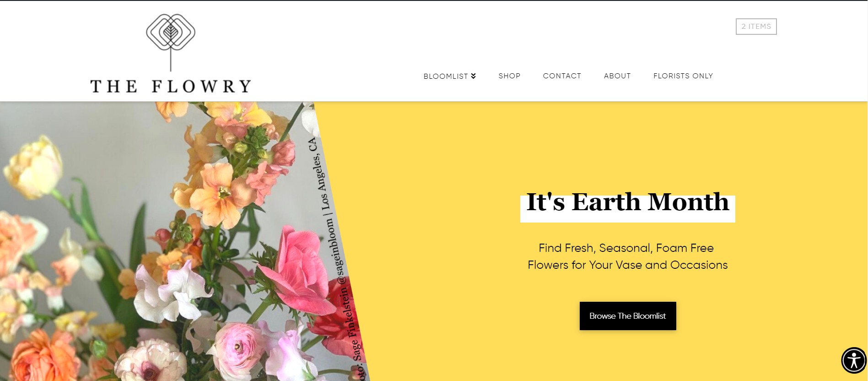Click Browse The Bloomlist button
Image resolution: width=868 pixels, height=381 pixels.
tap(628, 316)
